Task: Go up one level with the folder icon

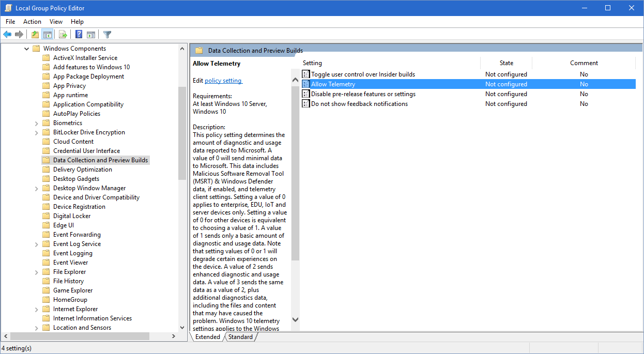Action: [35, 35]
